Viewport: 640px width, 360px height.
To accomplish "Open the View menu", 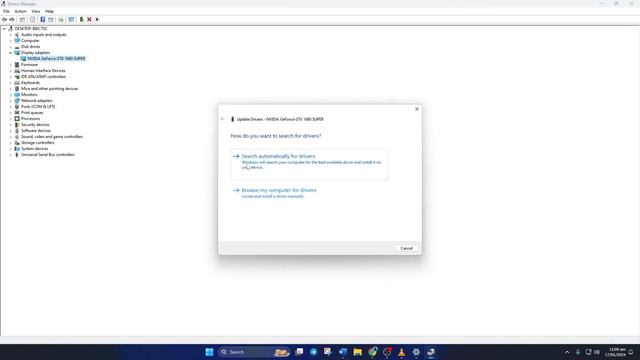I will click(x=36, y=11).
